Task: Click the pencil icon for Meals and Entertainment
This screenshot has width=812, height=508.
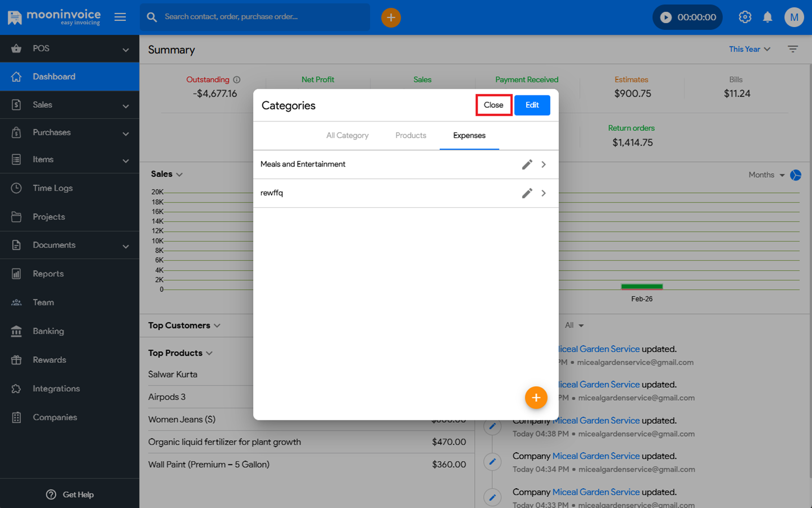Action: pos(527,164)
